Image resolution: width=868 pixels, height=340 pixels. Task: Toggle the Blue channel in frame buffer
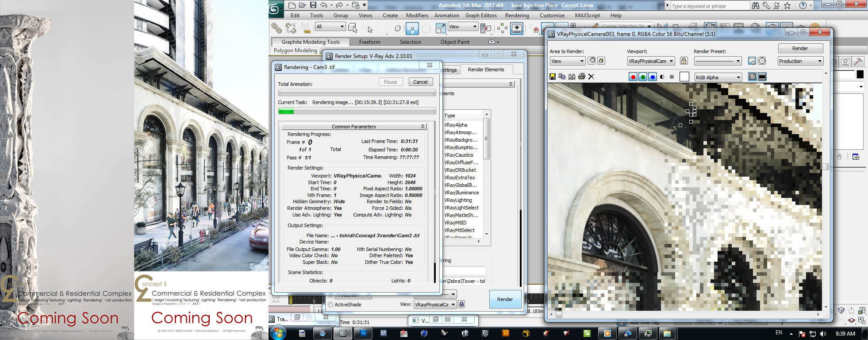pos(653,77)
